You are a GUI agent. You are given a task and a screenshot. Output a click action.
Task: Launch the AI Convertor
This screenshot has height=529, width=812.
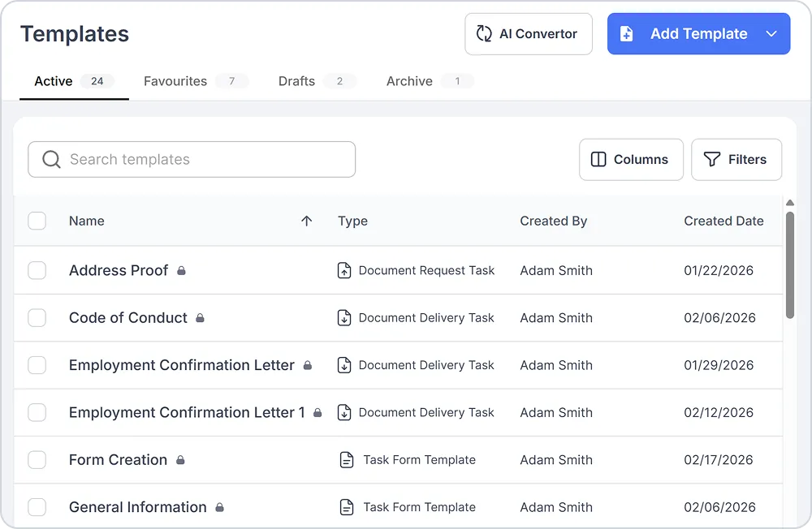(529, 33)
